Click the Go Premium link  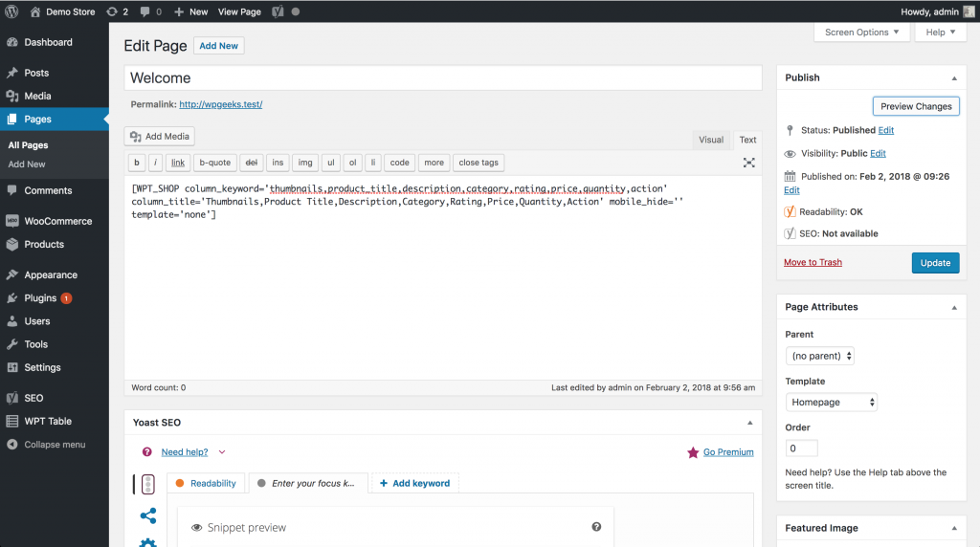click(x=728, y=452)
